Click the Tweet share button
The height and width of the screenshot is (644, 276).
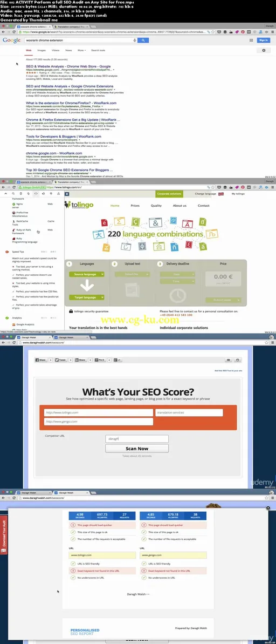[x=60, y=360]
